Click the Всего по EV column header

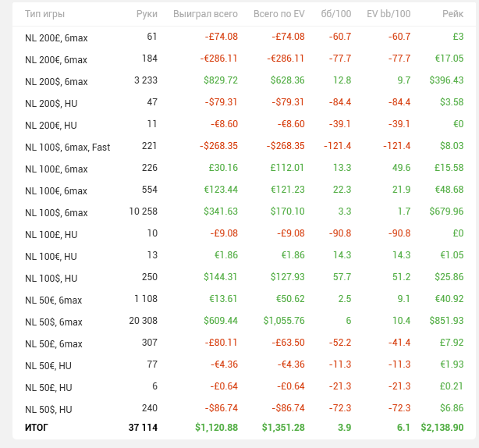279,14
